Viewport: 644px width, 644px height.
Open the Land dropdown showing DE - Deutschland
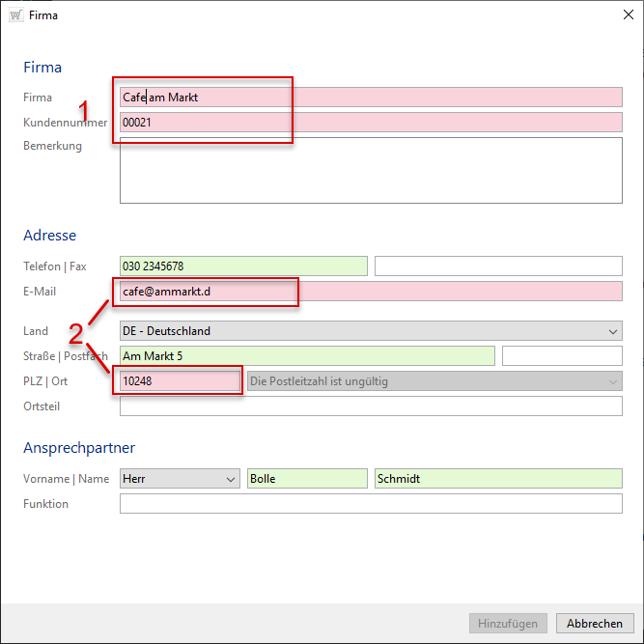coord(371,331)
